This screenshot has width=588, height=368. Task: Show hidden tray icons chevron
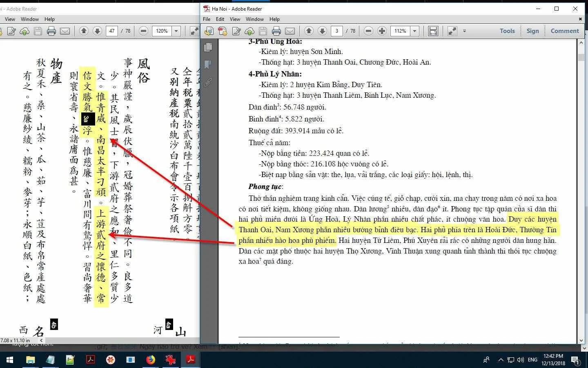point(501,360)
